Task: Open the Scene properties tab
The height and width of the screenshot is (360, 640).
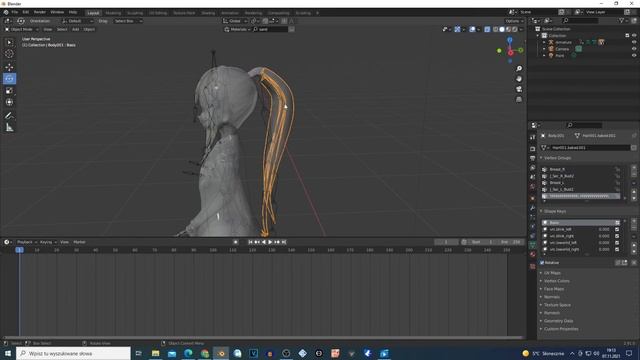Action: (533, 177)
